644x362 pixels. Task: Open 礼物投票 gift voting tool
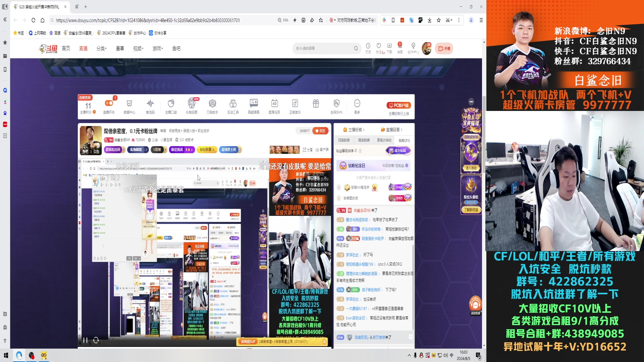tap(192, 104)
